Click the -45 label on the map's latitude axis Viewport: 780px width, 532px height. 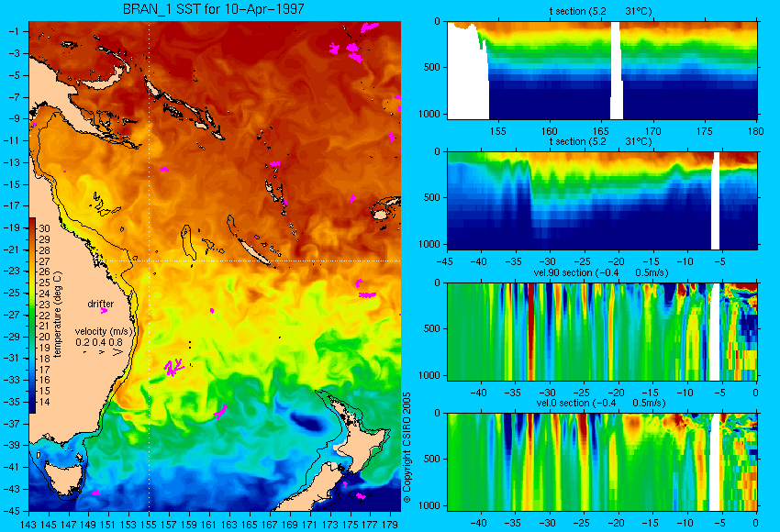pos(12,511)
